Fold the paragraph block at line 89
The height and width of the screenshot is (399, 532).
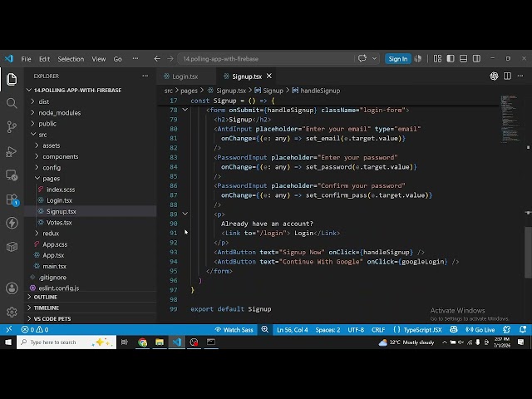pyautogui.click(x=185, y=214)
